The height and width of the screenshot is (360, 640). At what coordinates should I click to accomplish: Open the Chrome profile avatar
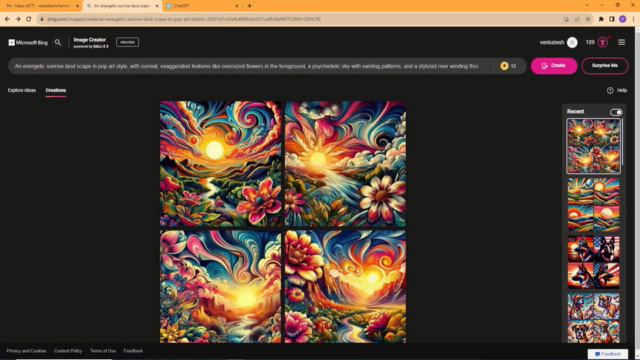click(622, 19)
